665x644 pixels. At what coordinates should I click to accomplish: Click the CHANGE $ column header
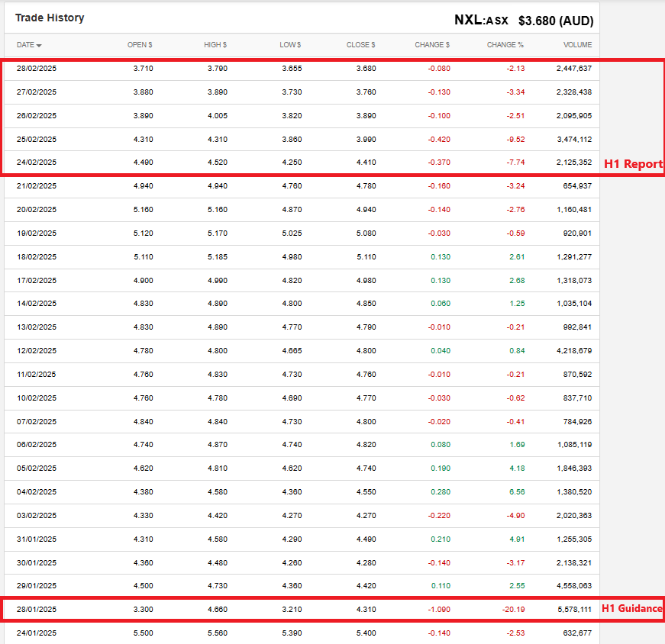click(x=432, y=45)
